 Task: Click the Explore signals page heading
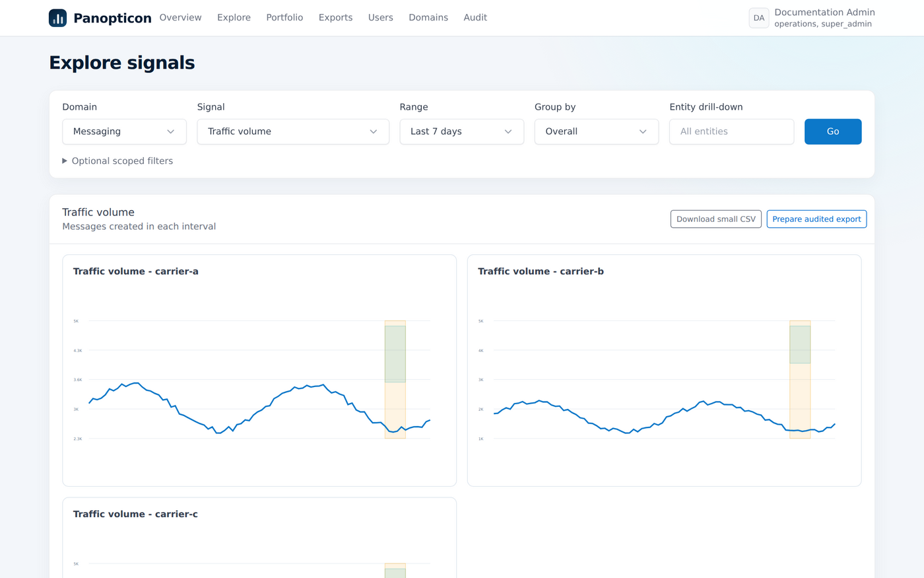tap(122, 63)
